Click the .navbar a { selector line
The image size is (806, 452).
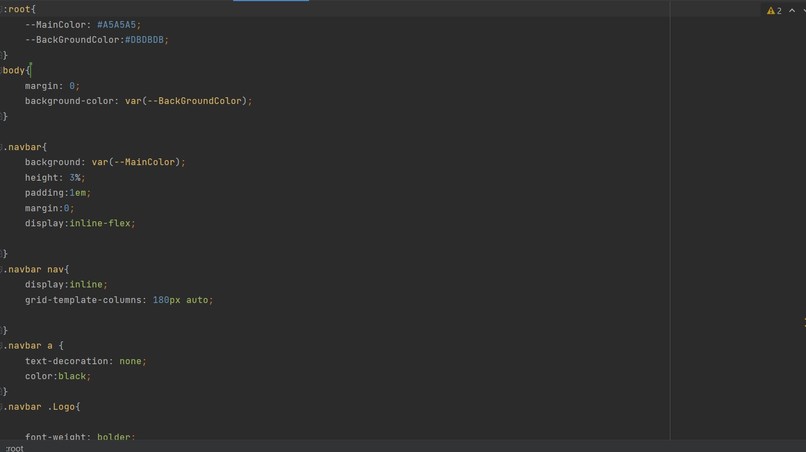click(x=33, y=346)
